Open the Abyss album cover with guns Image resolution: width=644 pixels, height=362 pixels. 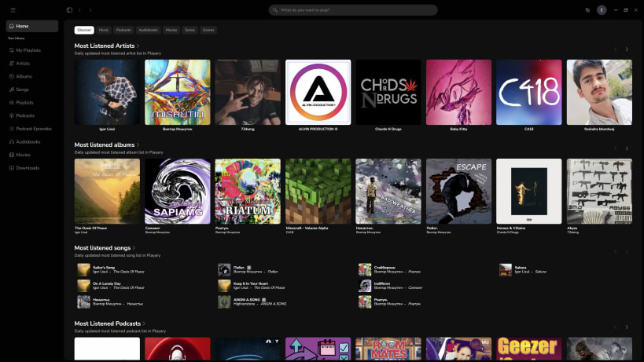(x=599, y=191)
